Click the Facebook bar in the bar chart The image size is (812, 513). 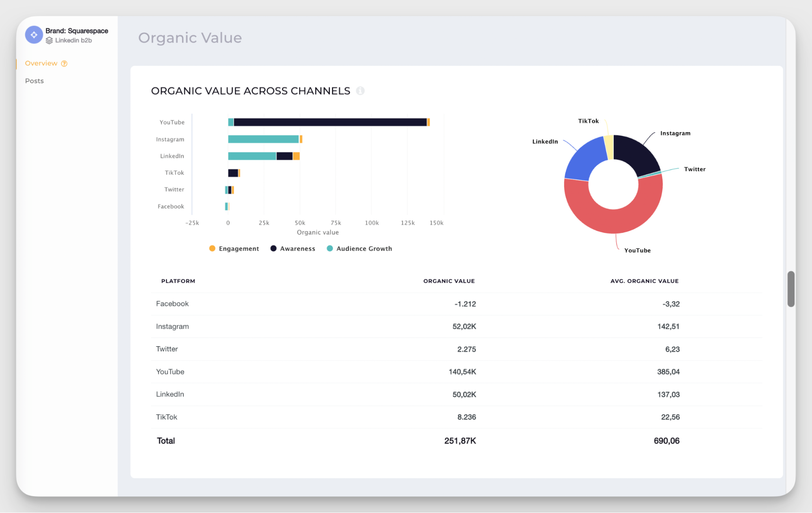pos(226,206)
